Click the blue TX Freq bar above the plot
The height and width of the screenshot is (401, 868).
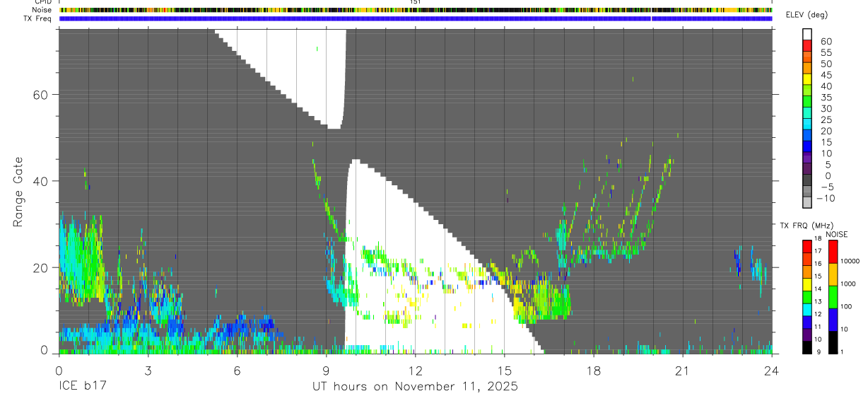click(x=415, y=18)
